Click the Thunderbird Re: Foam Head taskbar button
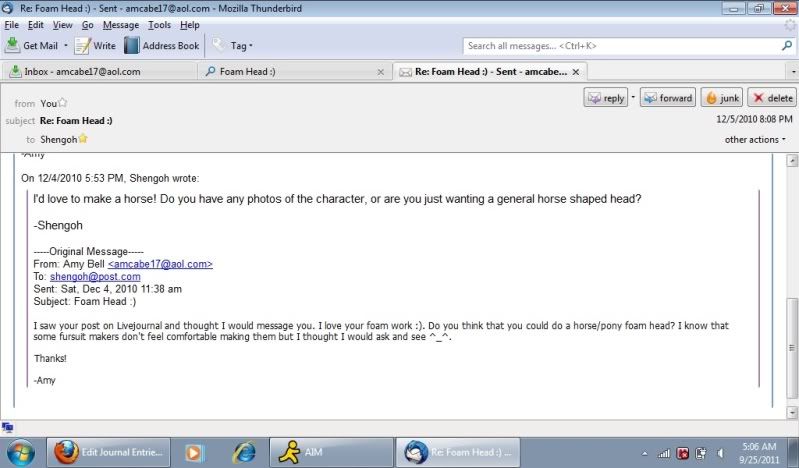 pos(458,452)
